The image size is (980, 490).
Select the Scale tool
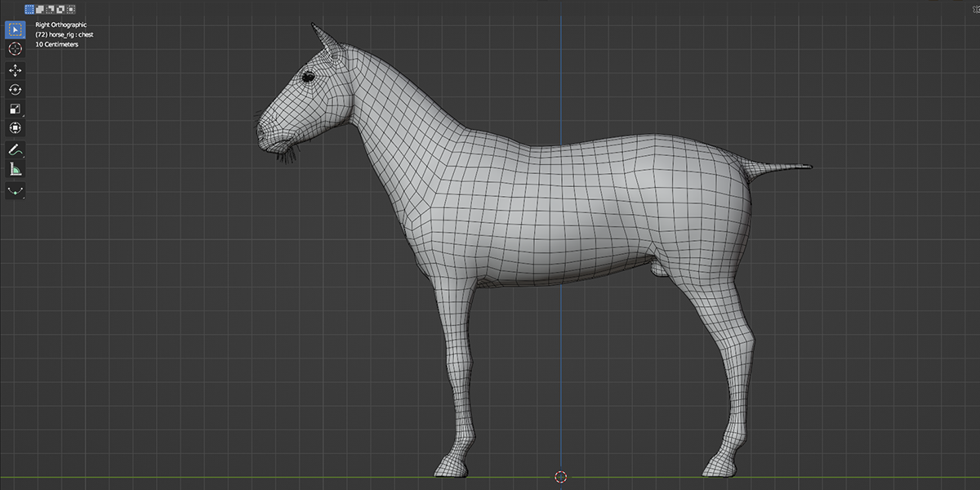(x=16, y=109)
